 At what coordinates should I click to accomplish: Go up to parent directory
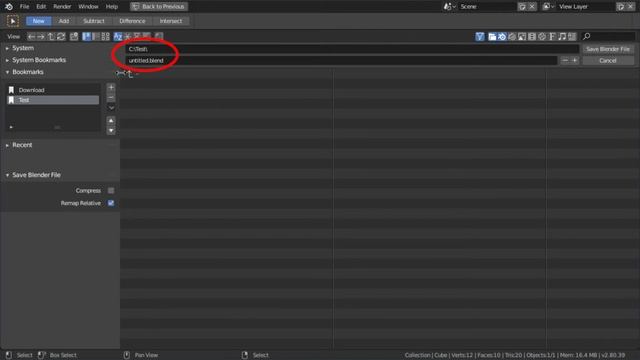coord(51,36)
